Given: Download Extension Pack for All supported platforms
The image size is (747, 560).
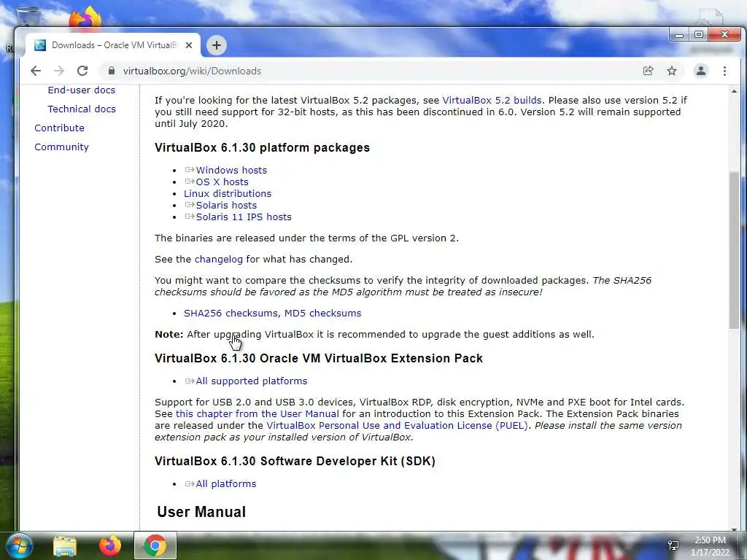Looking at the screenshot, I should [x=252, y=381].
